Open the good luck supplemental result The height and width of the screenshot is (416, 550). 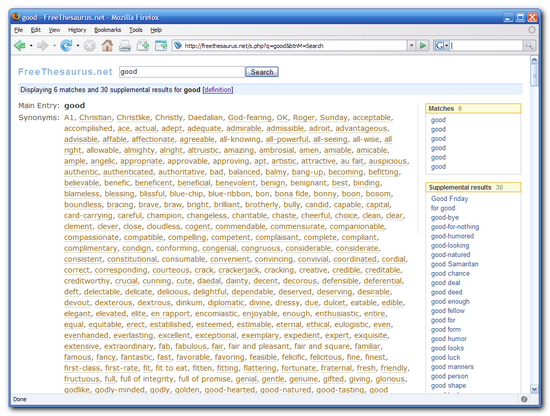[x=445, y=357]
